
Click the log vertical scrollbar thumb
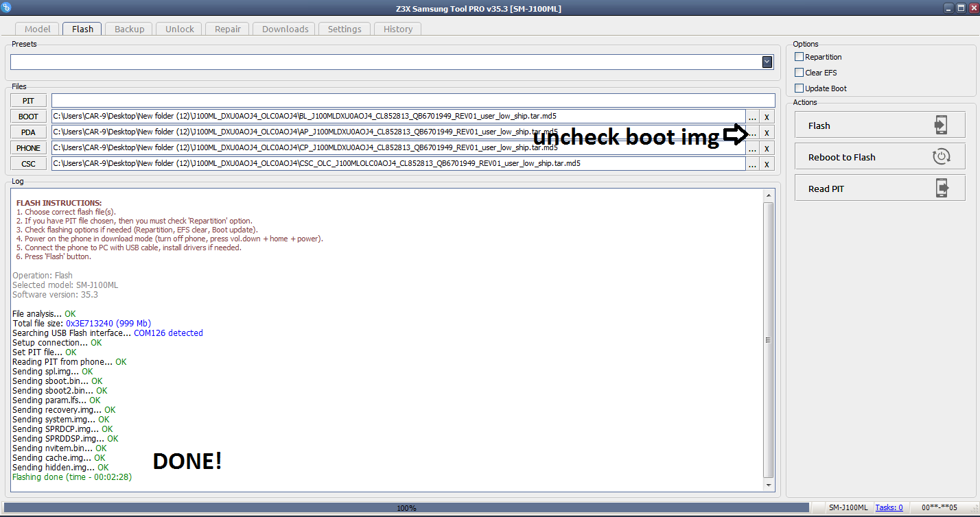tap(769, 339)
